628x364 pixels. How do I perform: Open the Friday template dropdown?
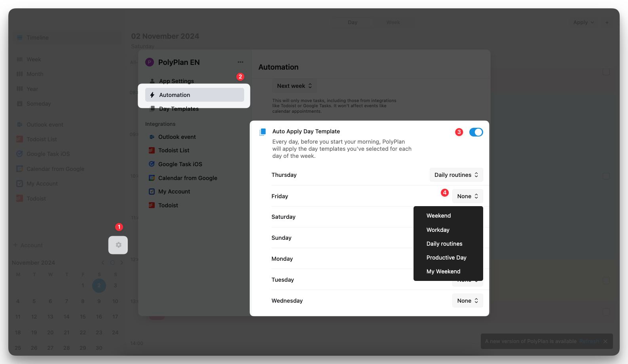click(468, 196)
